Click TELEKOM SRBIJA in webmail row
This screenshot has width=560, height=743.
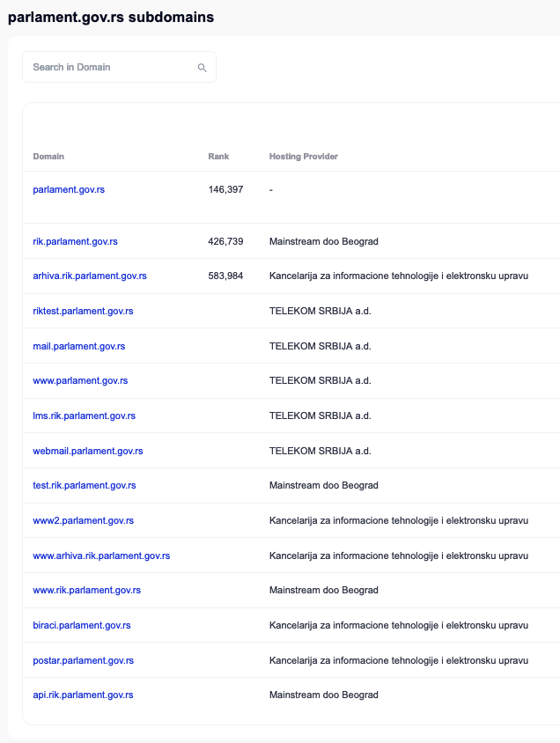tap(320, 451)
